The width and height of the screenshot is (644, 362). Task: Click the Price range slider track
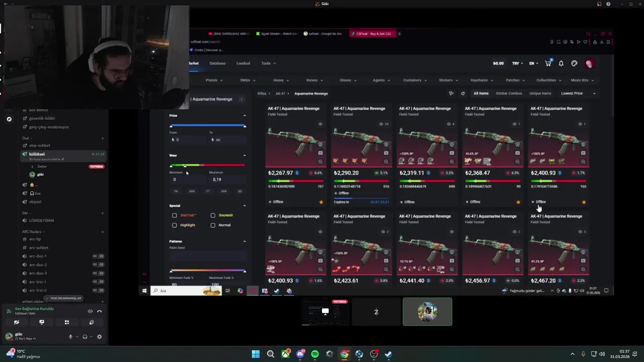point(208,126)
